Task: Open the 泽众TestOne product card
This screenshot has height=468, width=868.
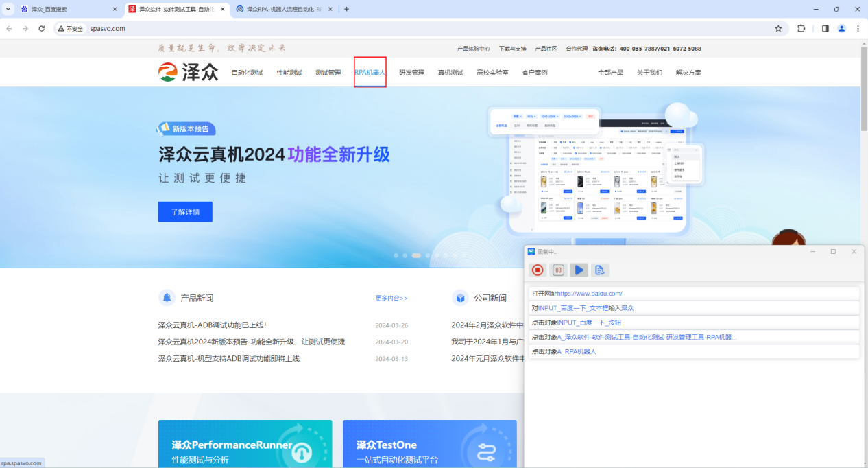Action: coord(430,444)
